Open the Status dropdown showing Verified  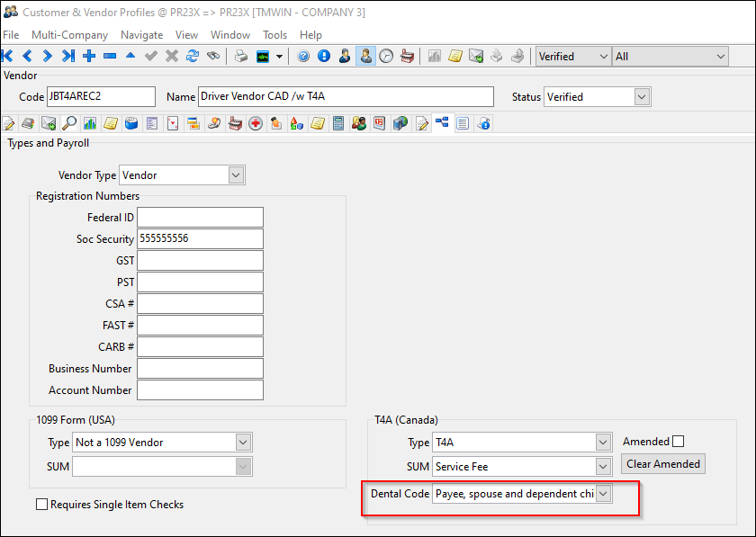tap(642, 96)
